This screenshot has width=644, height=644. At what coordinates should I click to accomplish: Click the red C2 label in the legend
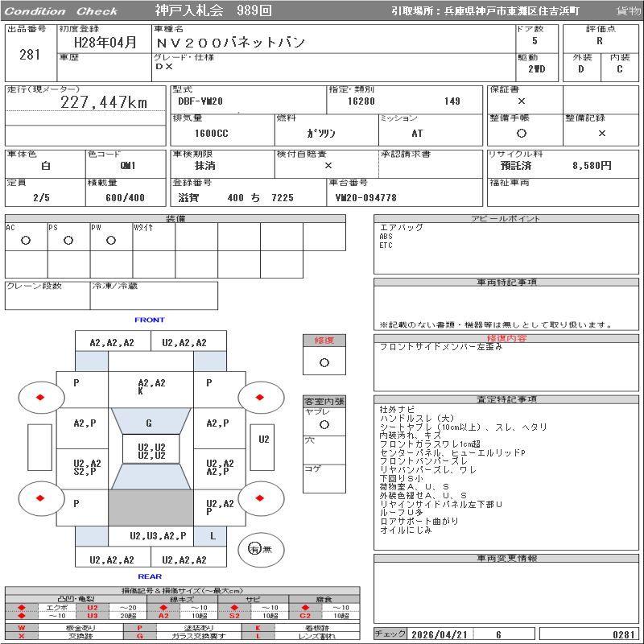(x=305, y=616)
